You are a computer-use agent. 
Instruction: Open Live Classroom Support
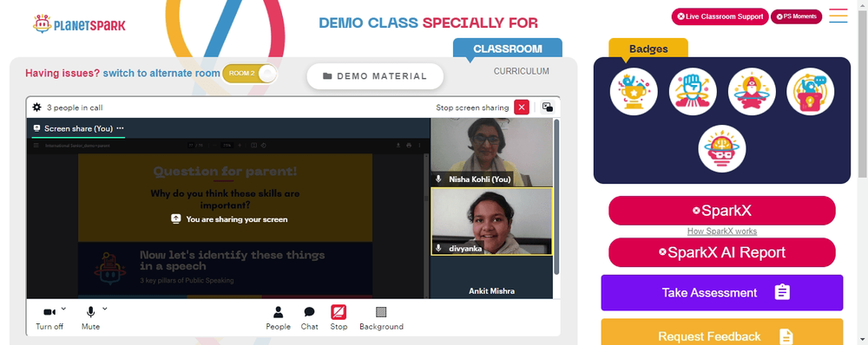(720, 16)
